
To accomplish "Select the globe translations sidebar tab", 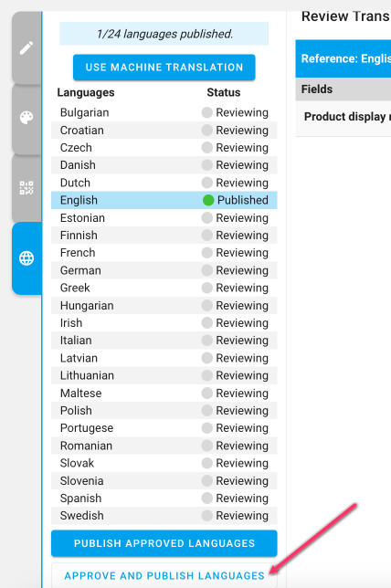I will 26,258.
